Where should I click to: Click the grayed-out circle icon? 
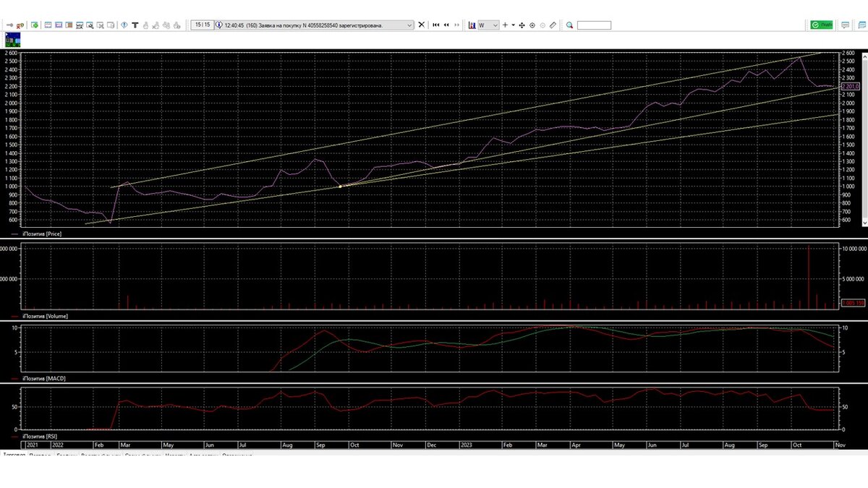click(542, 25)
